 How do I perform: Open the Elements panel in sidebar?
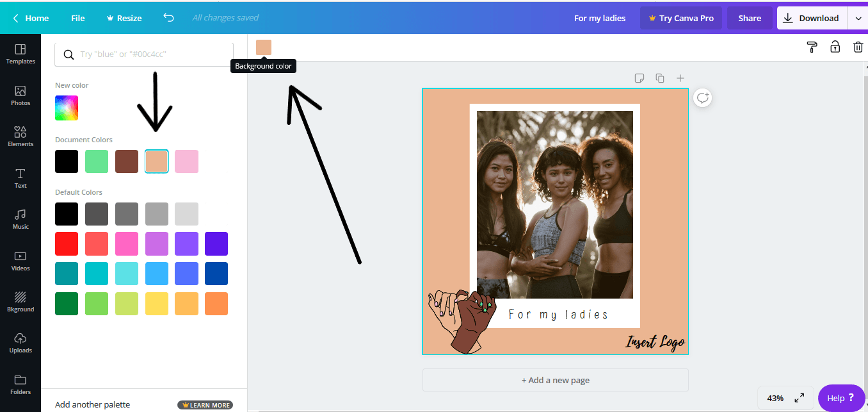20,136
